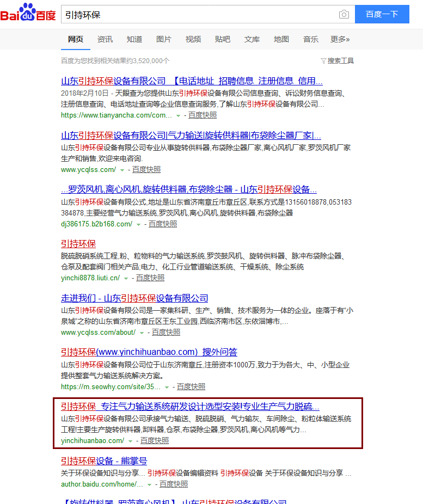Expand arrow next to dj386175.b2b168.com URL

(x=138, y=224)
